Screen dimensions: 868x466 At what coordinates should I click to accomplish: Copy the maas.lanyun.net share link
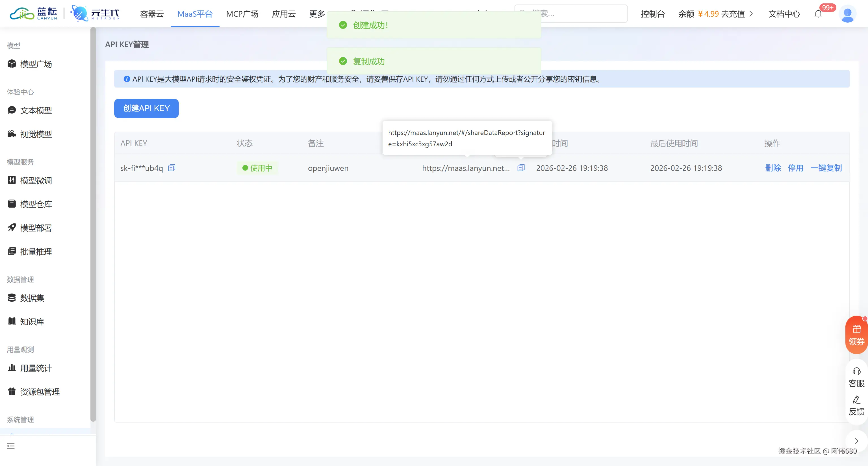(x=520, y=168)
